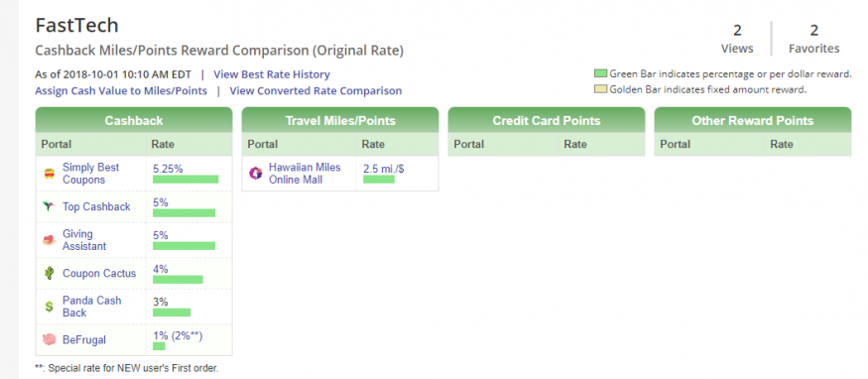
Task: Click the Favorites counter
Action: (x=813, y=39)
